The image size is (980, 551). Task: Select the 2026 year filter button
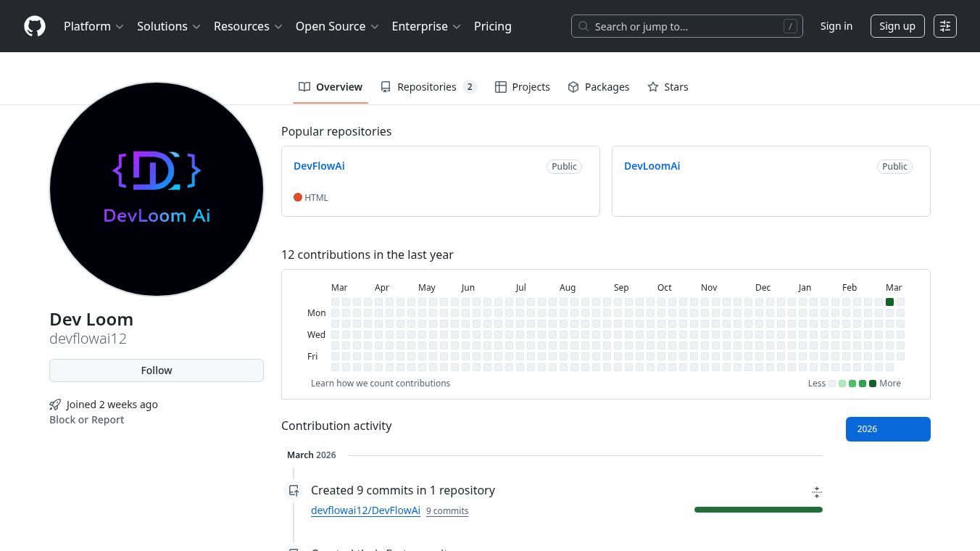tap(887, 429)
